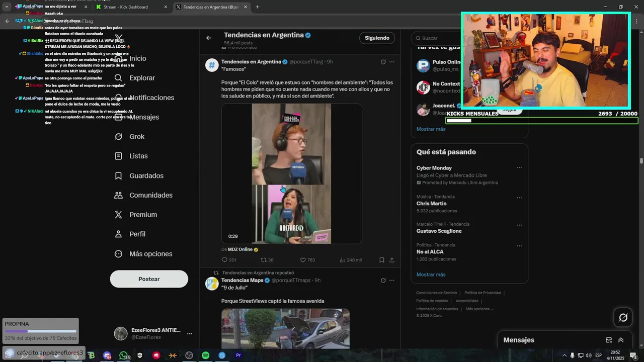This screenshot has width=644, height=362.
Task: Open a new browser tab
Action: (258, 7)
